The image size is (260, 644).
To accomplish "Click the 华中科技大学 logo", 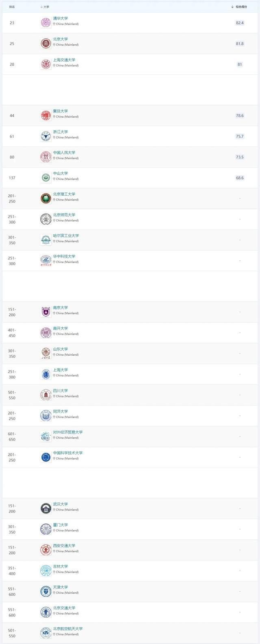I will pyautogui.click(x=46, y=260).
